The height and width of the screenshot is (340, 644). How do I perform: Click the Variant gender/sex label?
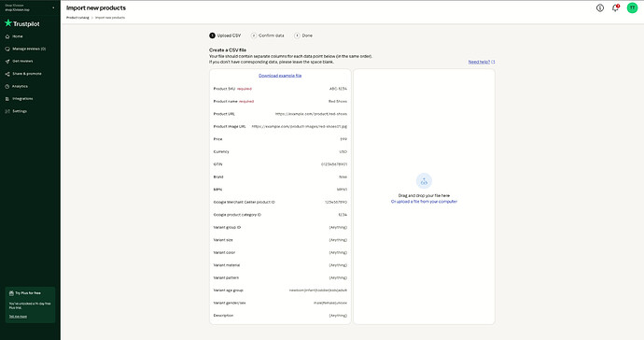pos(230,303)
